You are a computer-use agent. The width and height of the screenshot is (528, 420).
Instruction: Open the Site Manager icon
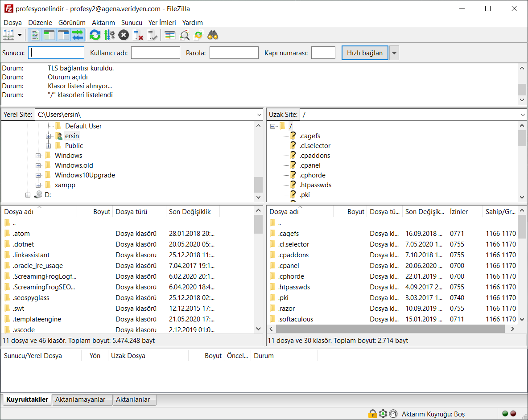[x=8, y=35]
